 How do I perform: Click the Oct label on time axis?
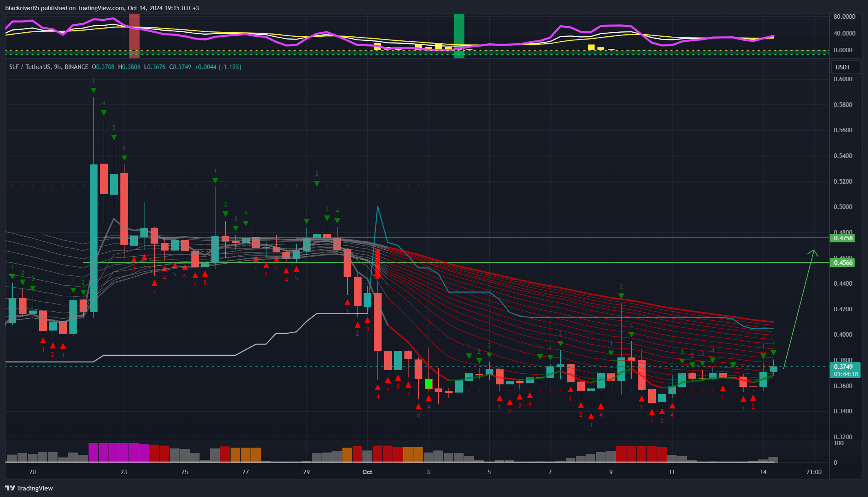367,472
